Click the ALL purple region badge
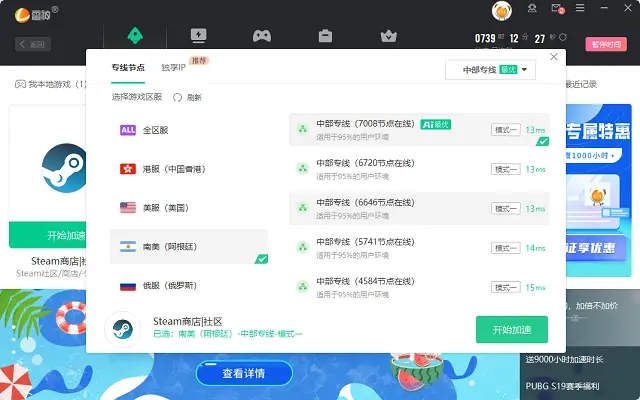 click(128, 130)
